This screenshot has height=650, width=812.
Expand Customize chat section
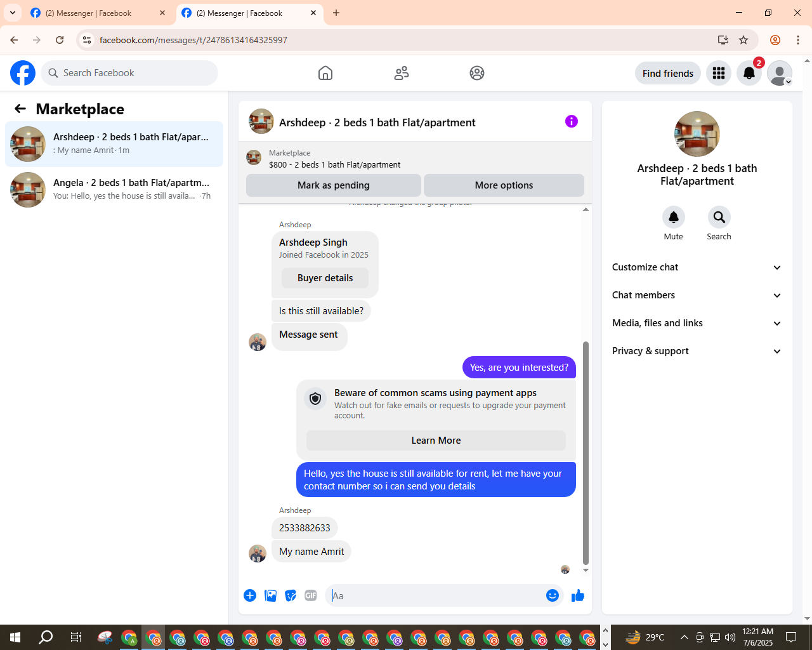pos(697,267)
